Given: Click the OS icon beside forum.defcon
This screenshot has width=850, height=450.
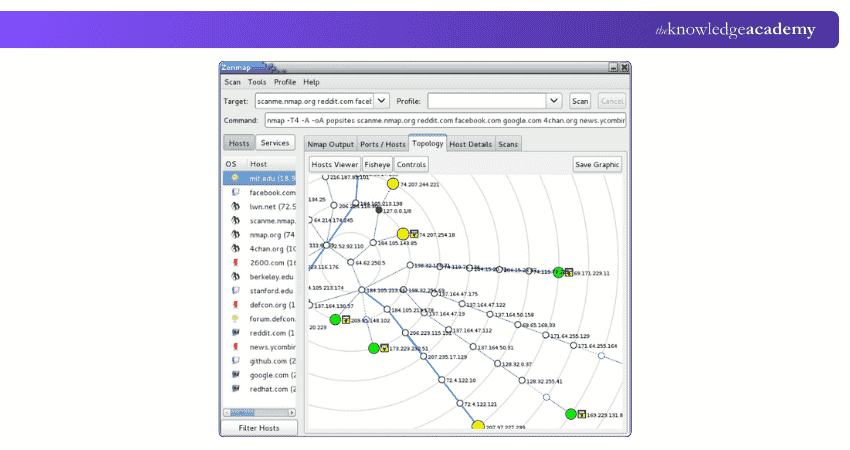Looking at the screenshot, I should pos(235,319).
